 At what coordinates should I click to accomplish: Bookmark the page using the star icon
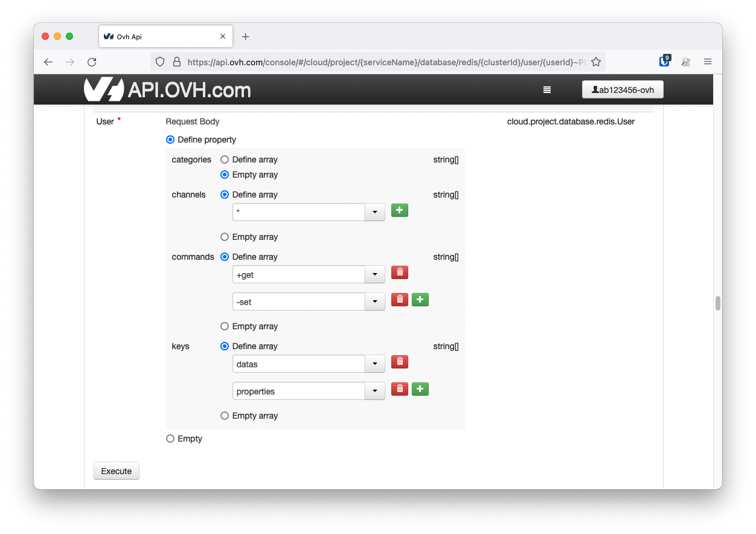pos(596,62)
